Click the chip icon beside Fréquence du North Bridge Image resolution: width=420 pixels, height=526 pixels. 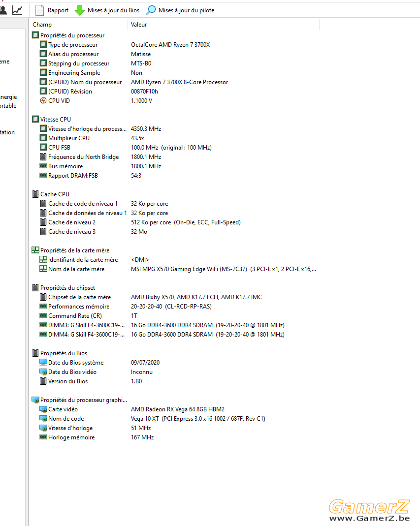point(43,156)
